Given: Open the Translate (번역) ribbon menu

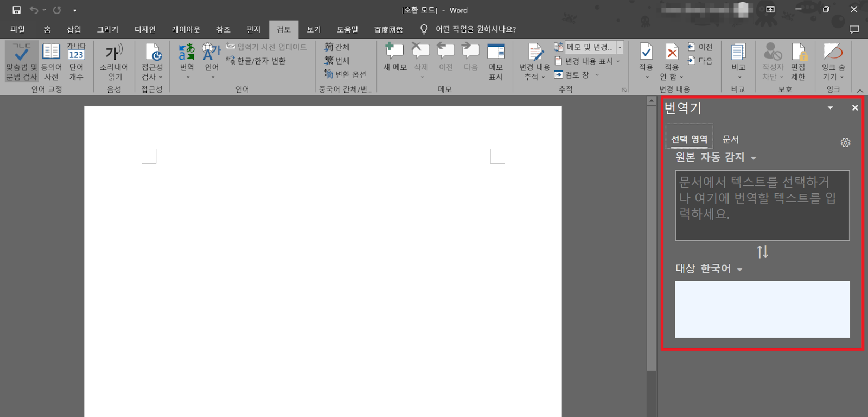Looking at the screenshot, I should (187, 61).
